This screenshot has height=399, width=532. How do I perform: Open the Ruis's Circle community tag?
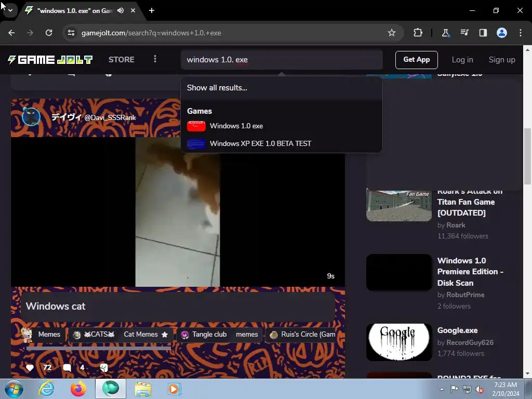pos(303,335)
